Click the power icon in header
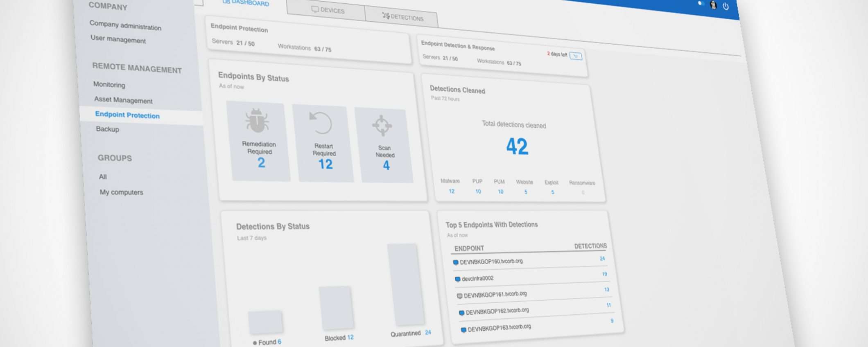 pos(726,6)
